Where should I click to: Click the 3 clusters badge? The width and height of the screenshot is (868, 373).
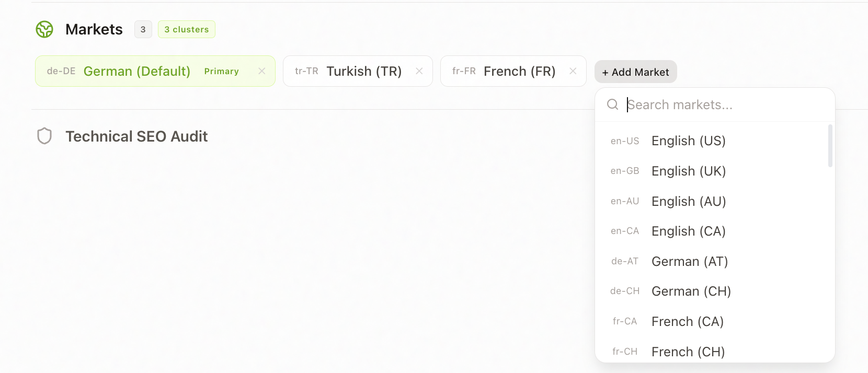(x=187, y=29)
